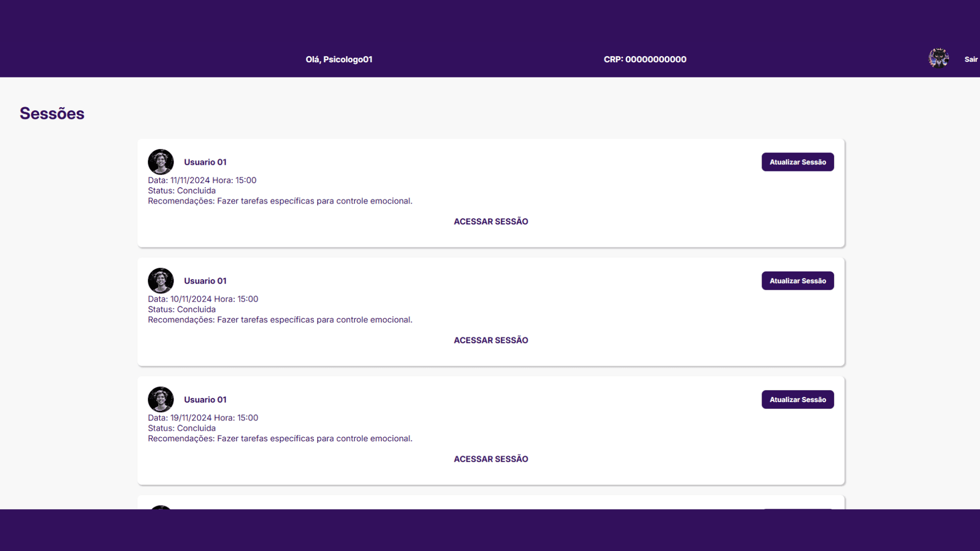Update the 11/11/2024 session via Atualizar Sessão

(x=798, y=162)
